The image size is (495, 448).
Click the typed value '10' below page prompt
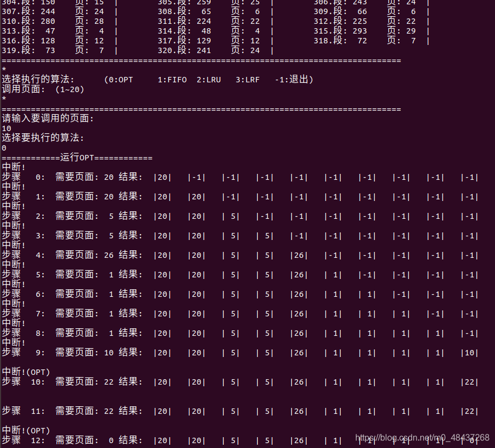pos(6,128)
